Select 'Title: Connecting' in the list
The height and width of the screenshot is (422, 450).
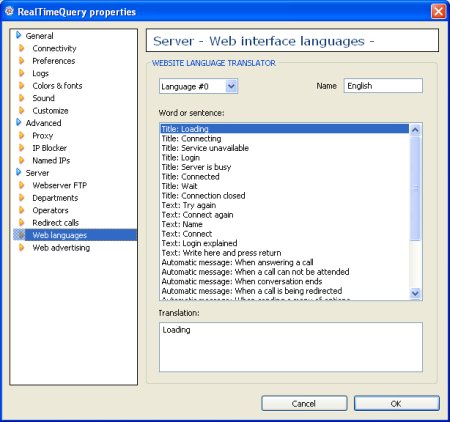pyautogui.click(x=285, y=138)
